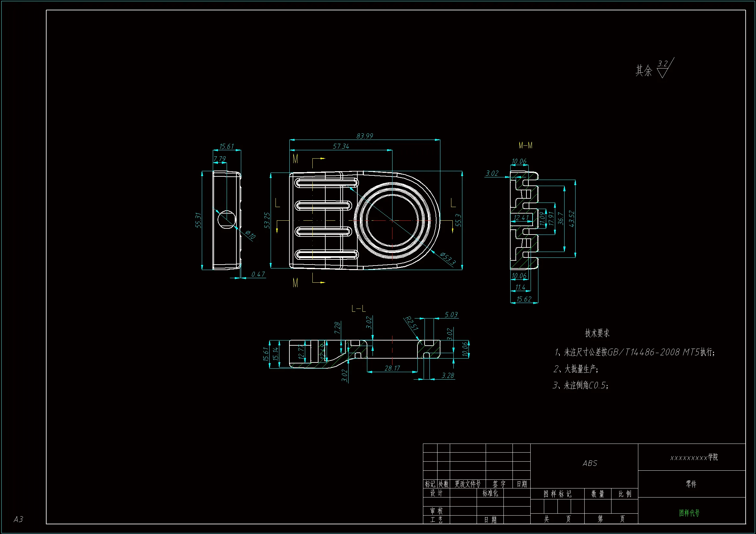Select the 83.99 overall length dimension

364,136
